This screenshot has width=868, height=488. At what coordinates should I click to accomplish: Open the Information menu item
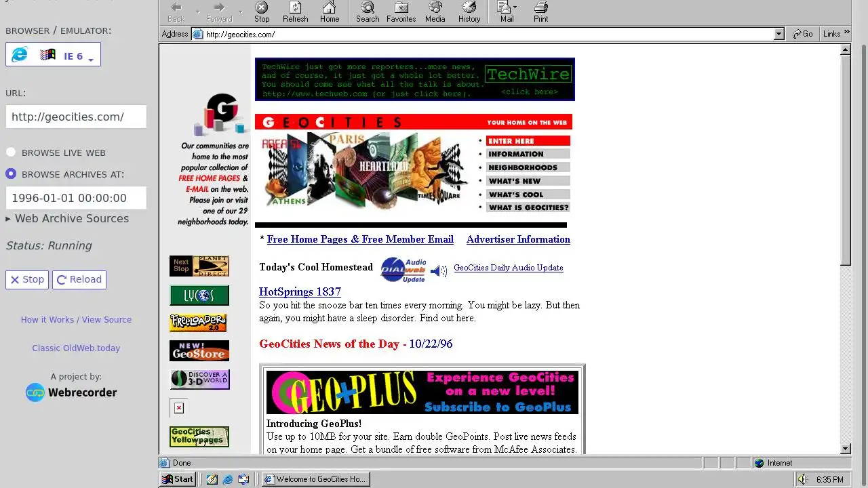[x=528, y=154]
